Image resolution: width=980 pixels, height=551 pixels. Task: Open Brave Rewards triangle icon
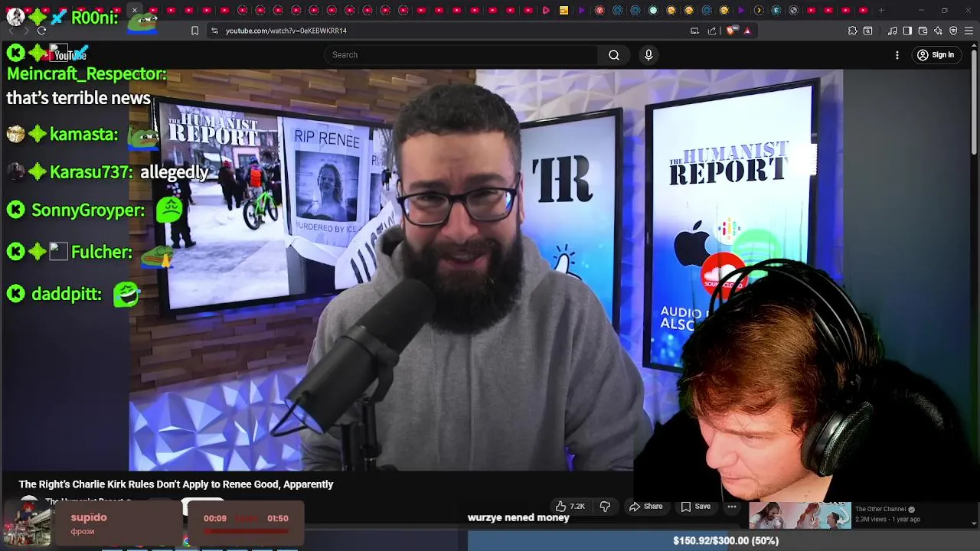click(x=747, y=31)
